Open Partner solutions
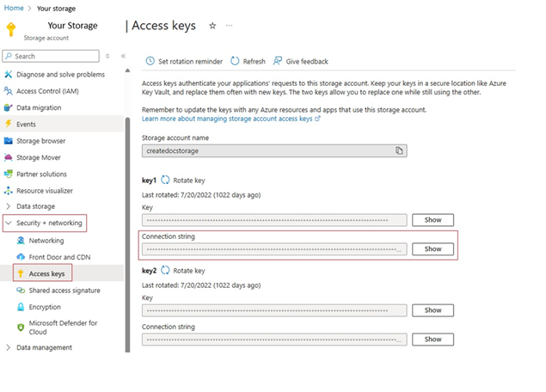 [x=41, y=174]
